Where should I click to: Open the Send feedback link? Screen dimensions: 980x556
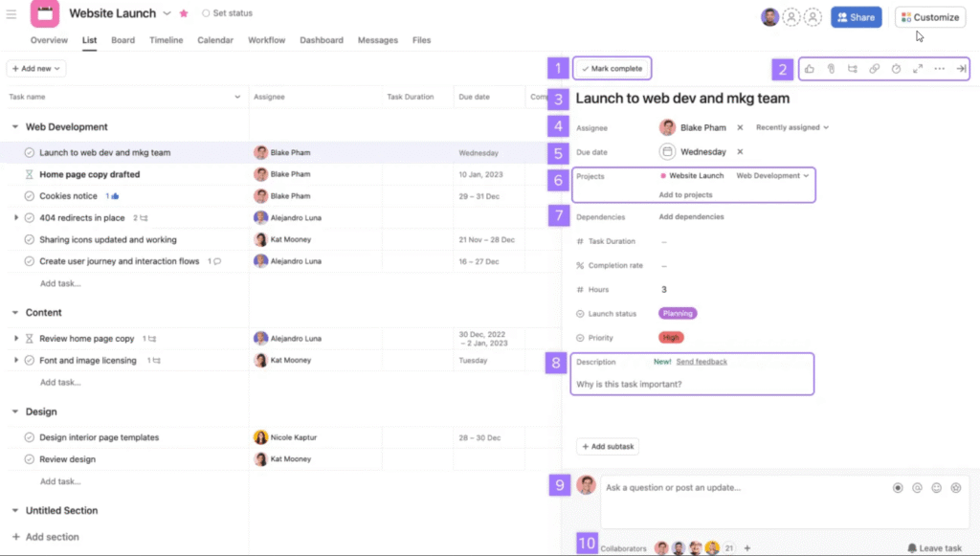(x=702, y=362)
